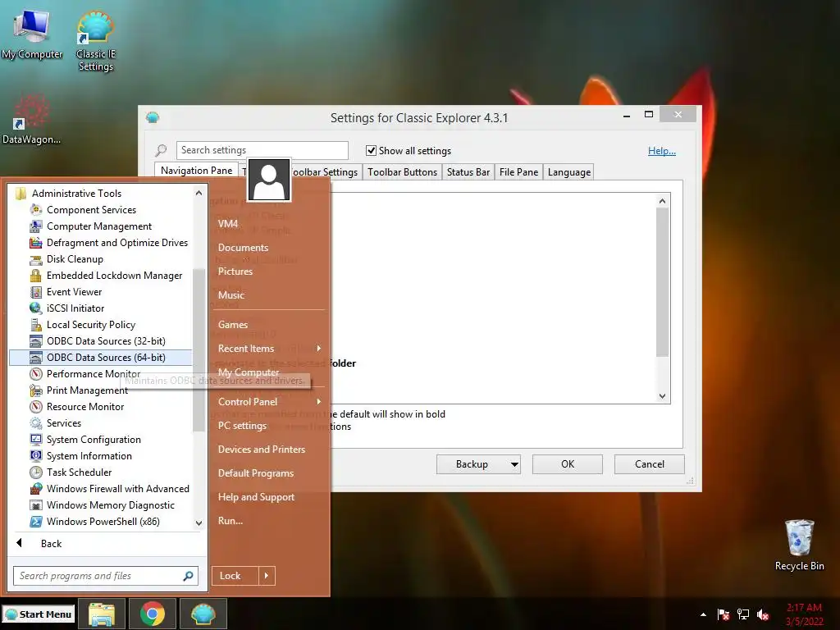This screenshot has height=630, width=840.
Task: Click settings list scrollbar down arrow
Action: click(662, 396)
